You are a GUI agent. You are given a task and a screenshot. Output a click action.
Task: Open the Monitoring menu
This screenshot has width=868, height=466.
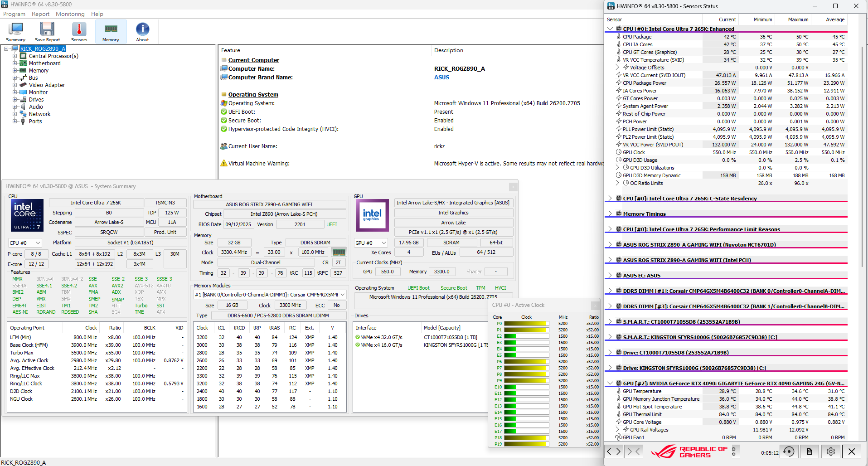(x=70, y=14)
